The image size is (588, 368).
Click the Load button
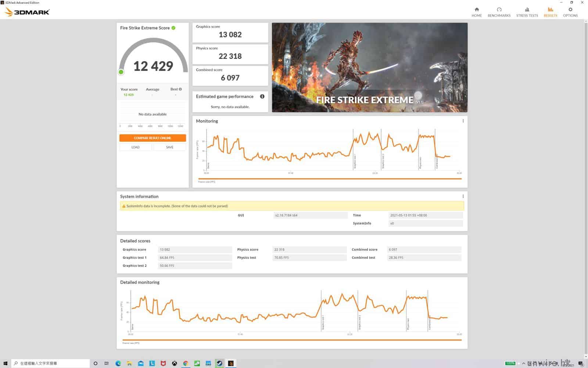coord(135,147)
